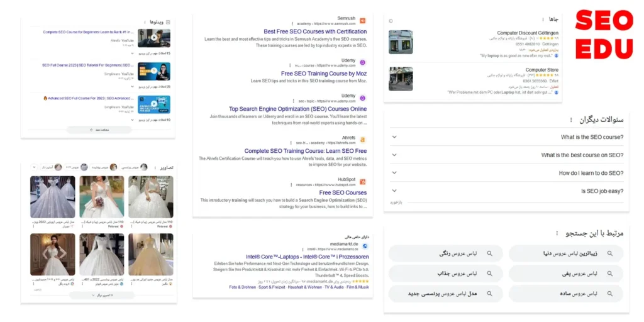The width and height of the screenshot is (644, 322).
Task: Open the wedding dress image labeled 2022 اروپایی
Action: coord(53,197)
